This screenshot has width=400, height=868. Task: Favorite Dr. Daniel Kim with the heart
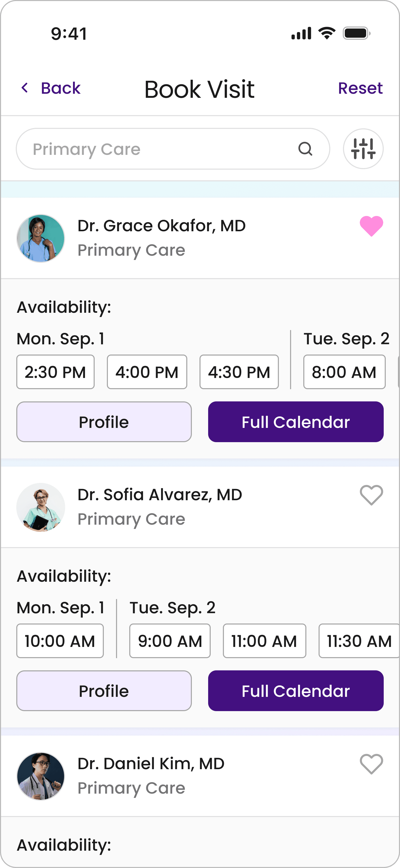(x=372, y=764)
